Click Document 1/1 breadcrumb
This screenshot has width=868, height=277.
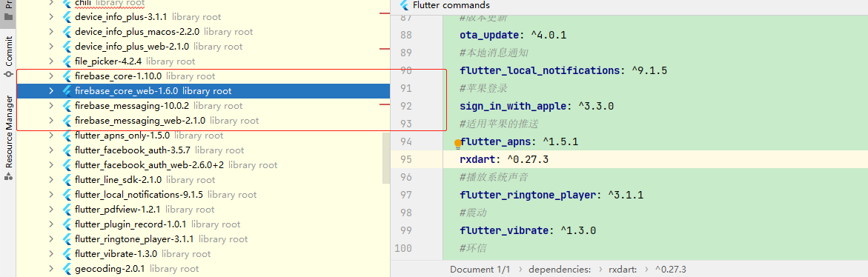pyautogui.click(x=480, y=270)
